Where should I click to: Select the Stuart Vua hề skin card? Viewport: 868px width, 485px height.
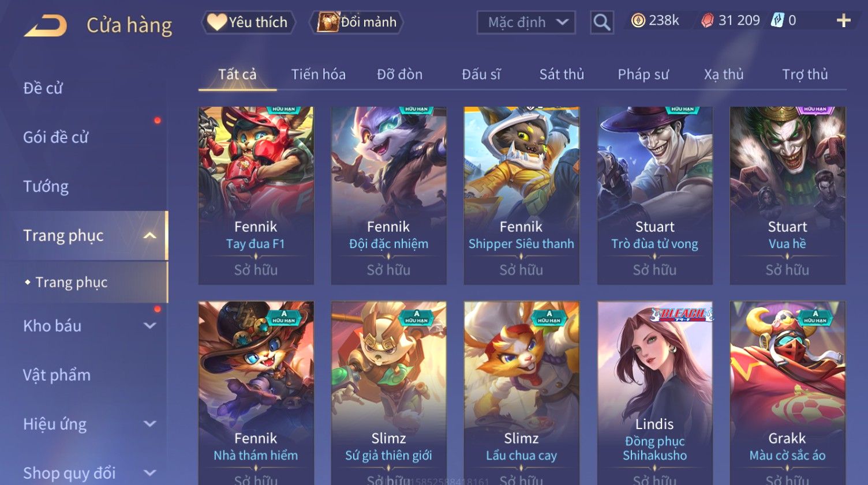[787, 195]
